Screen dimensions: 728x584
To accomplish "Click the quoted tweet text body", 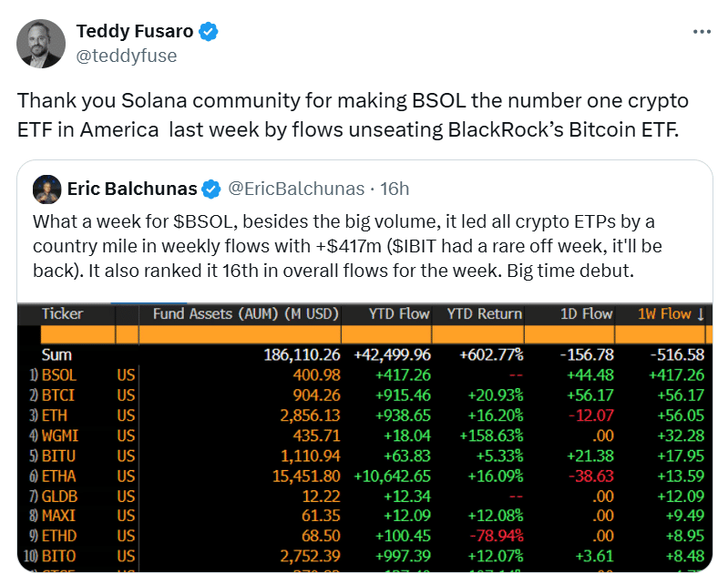I will click(344, 247).
